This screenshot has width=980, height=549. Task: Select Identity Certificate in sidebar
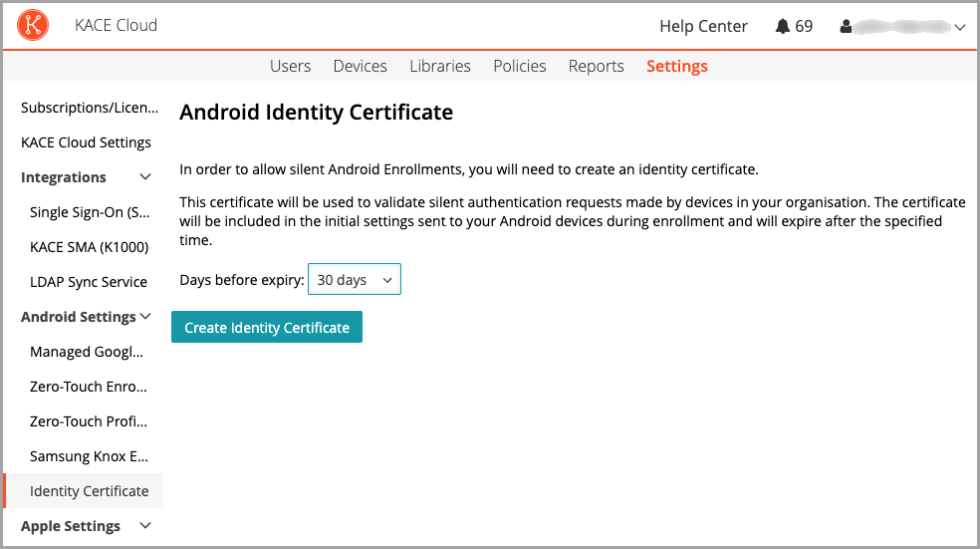pos(89,491)
